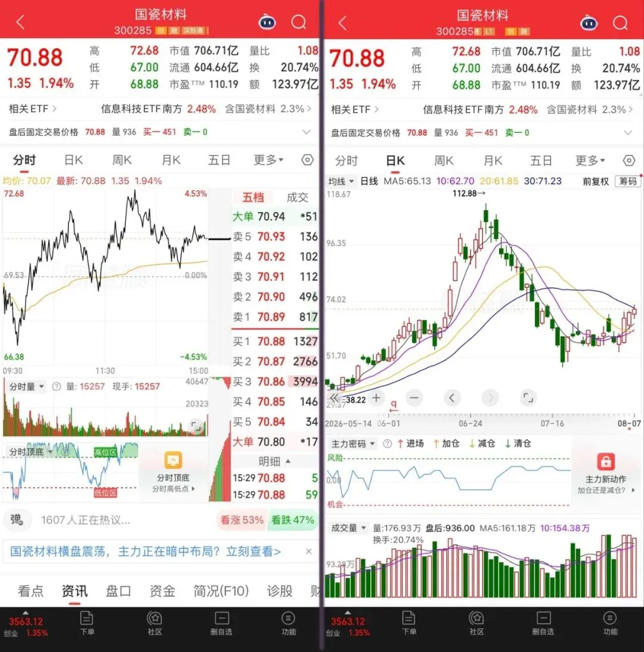The image size is (644, 652).
Task: Select 日K tab in left panel
Action: tap(73, 160)
